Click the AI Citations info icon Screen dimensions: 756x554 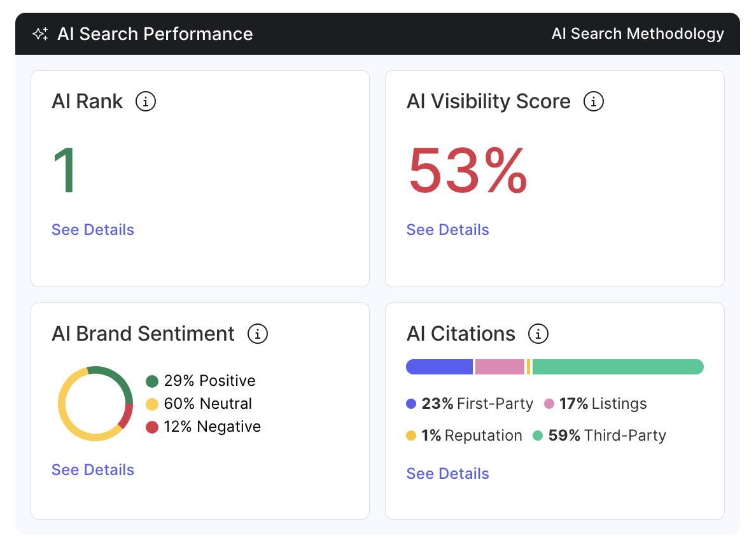click(x=538, y=334)
